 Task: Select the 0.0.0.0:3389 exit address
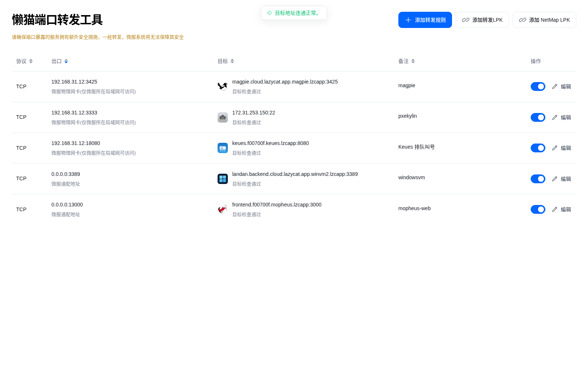66,174
